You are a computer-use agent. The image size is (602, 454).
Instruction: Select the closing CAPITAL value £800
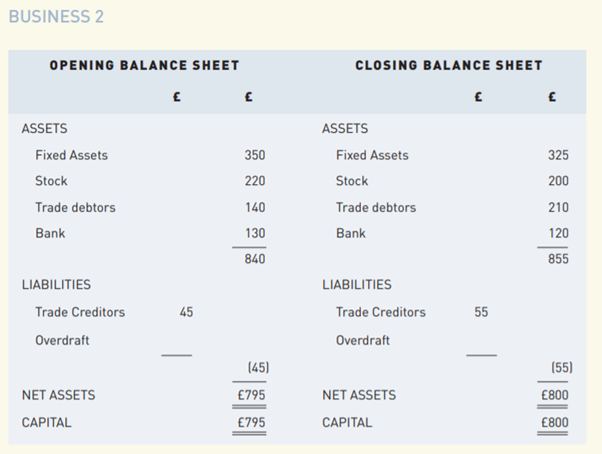tap(554, 423)
